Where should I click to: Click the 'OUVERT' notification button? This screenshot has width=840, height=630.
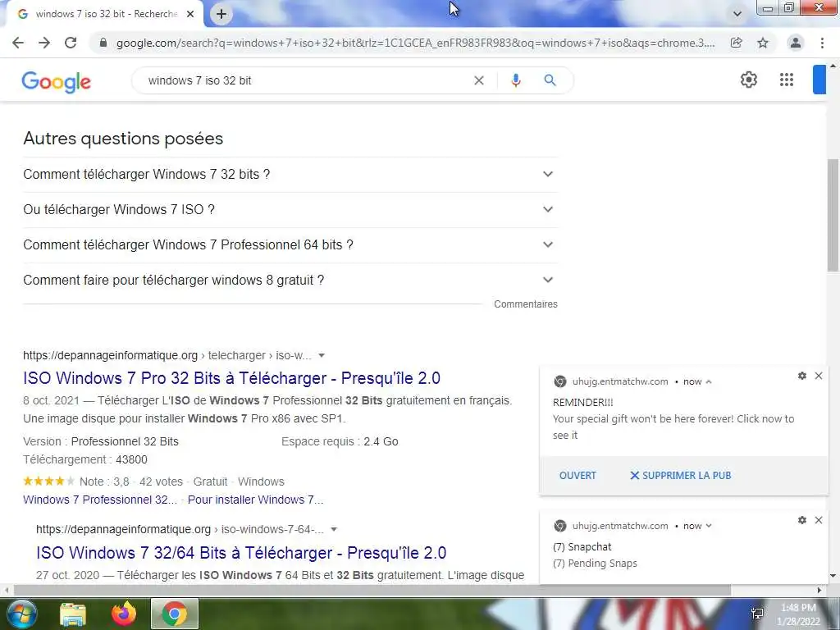point(577,476)
